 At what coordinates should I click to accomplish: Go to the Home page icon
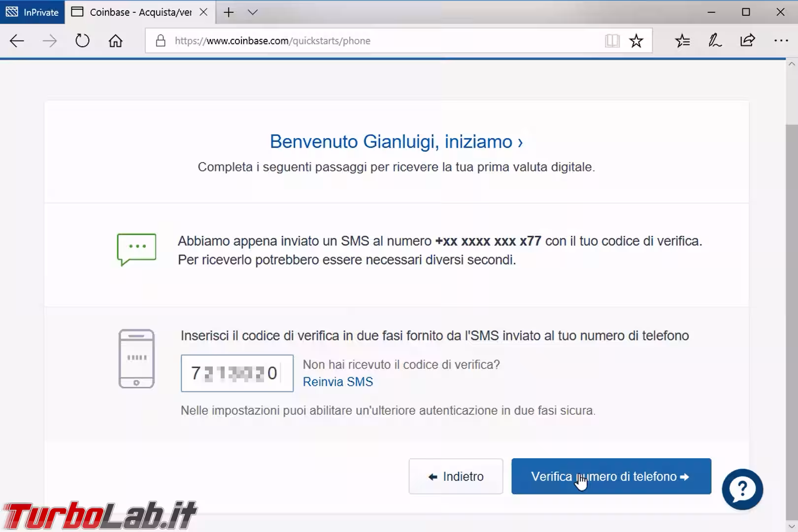[x=115, y=41]
